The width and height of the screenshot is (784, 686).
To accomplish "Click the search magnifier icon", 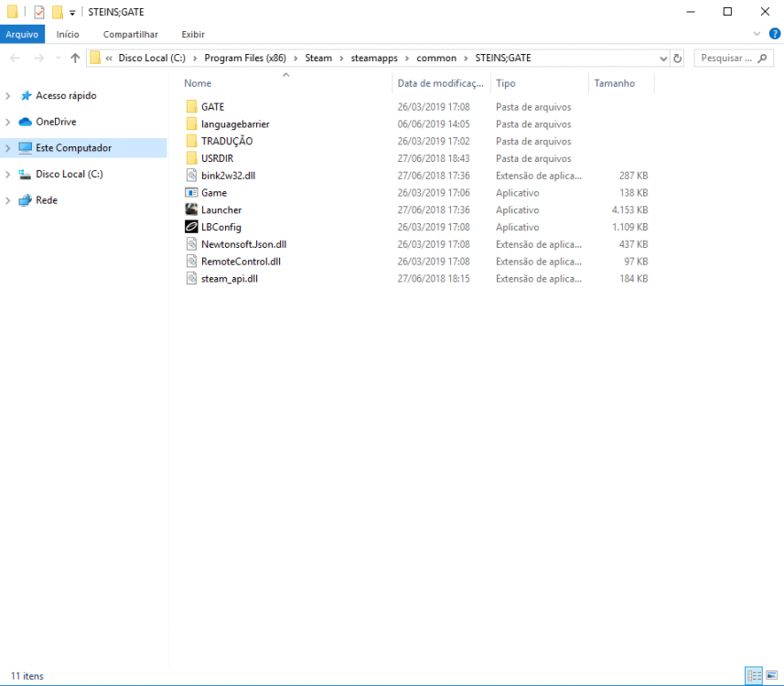I will pos(762,58).
